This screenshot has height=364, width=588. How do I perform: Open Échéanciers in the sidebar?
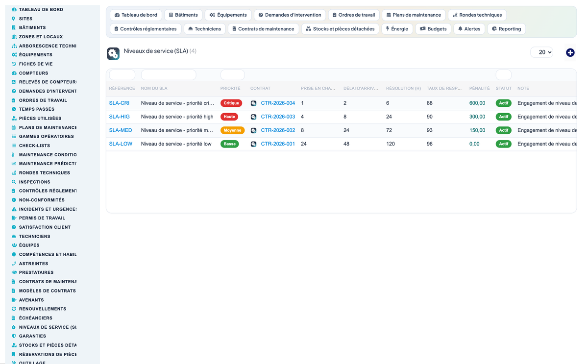pyautogui.click(x=36, y=318)
